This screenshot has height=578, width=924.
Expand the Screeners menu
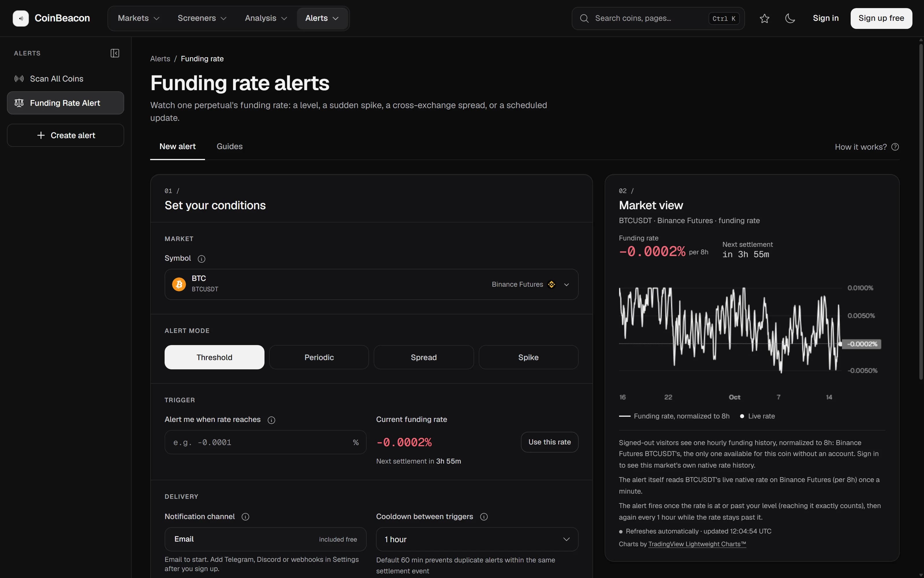click(x=202, y=18)
